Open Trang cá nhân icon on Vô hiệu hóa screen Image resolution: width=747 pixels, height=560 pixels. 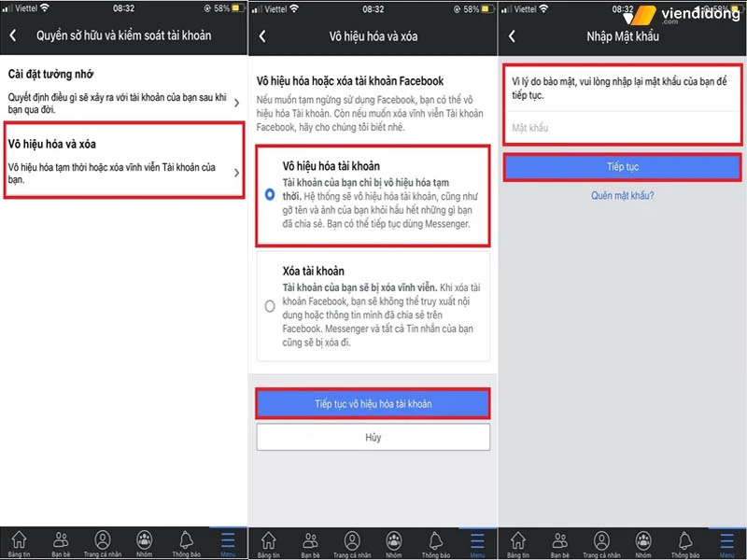point(352,542)
